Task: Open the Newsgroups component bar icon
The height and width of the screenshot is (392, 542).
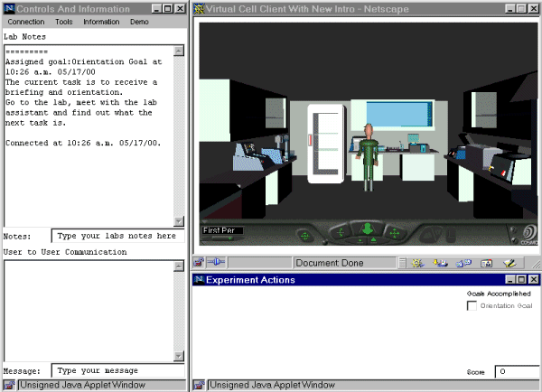Action: pos(463,263)
